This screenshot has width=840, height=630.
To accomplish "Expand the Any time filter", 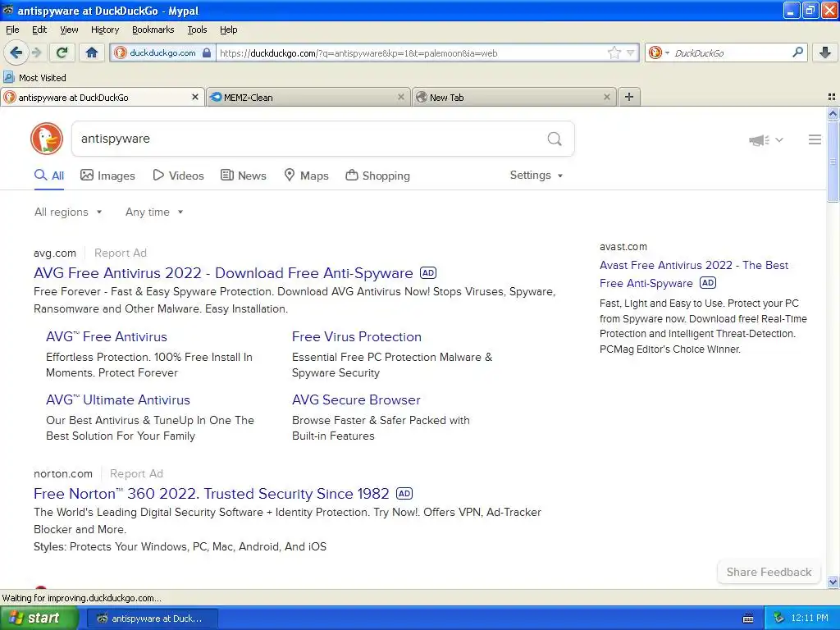I will coord(154,212).
